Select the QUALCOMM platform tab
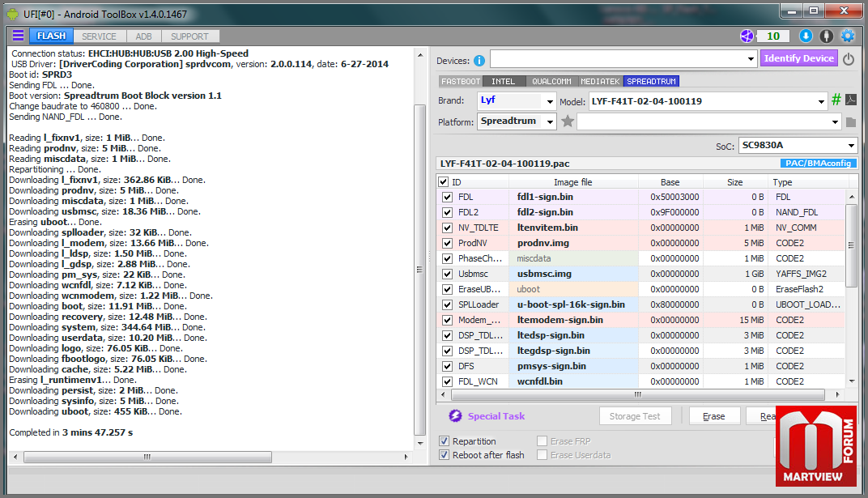Screen dimensions: 868x498 551,81
